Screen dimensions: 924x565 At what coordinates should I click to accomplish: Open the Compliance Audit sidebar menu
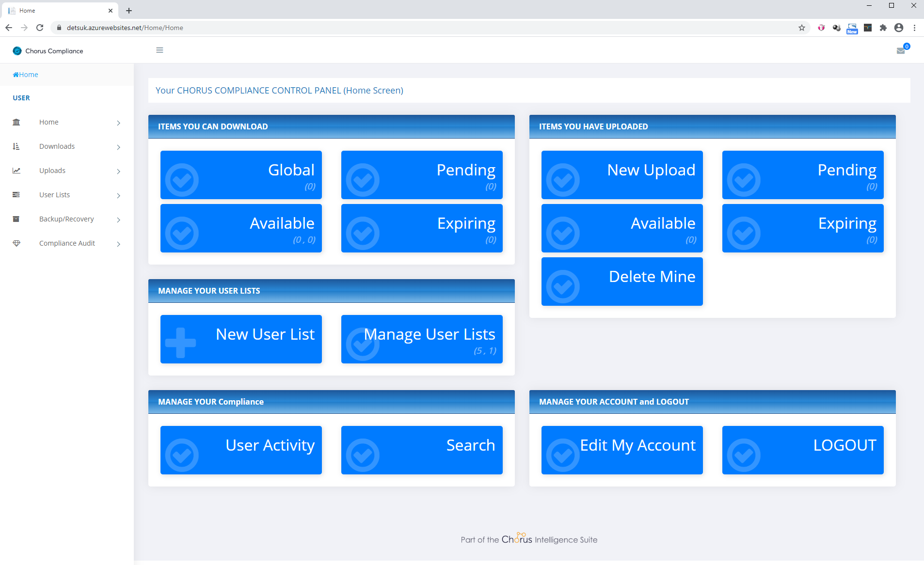click(x=67, y=243)
